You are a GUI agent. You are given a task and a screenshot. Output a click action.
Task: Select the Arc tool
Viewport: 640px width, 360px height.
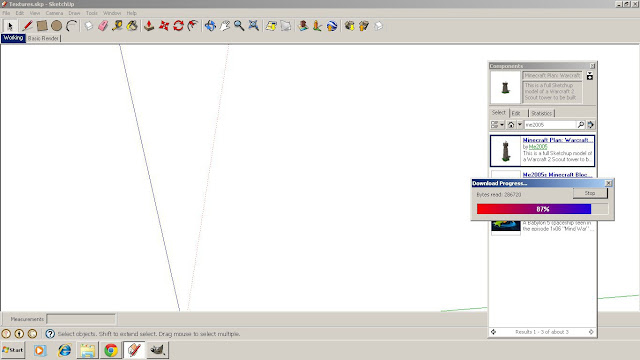coord(71,26)
